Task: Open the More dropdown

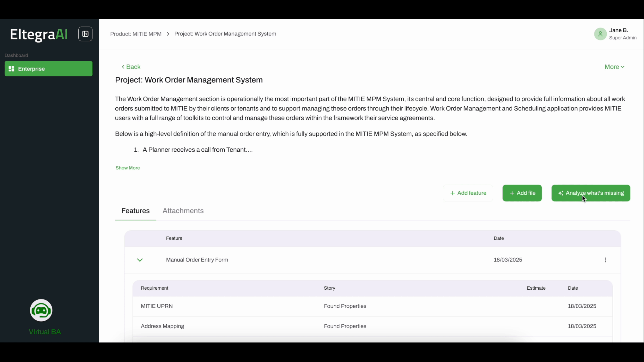Action: coord(614,67)
